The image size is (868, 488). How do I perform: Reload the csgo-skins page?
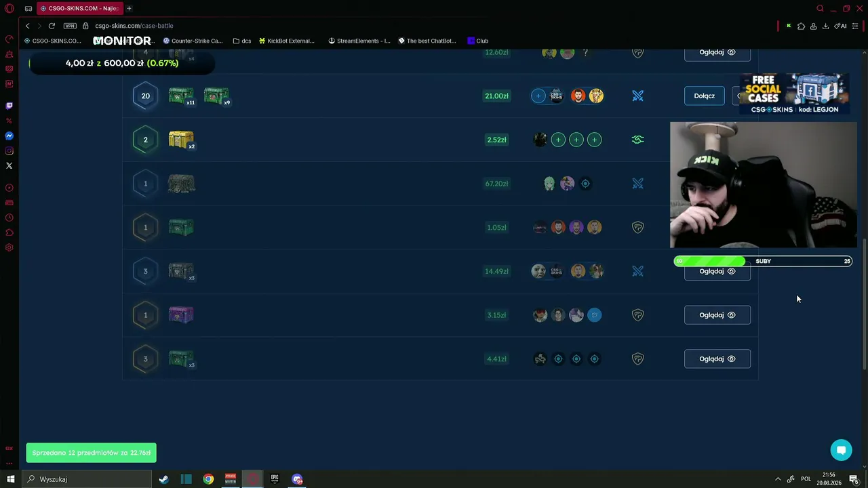[x=52, y=26]
